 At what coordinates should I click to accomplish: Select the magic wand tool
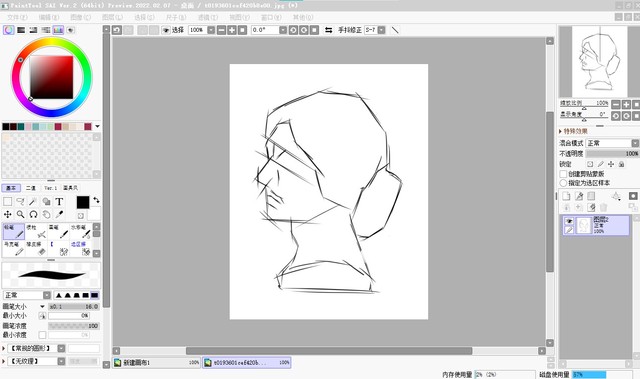(x=33, y=202)
